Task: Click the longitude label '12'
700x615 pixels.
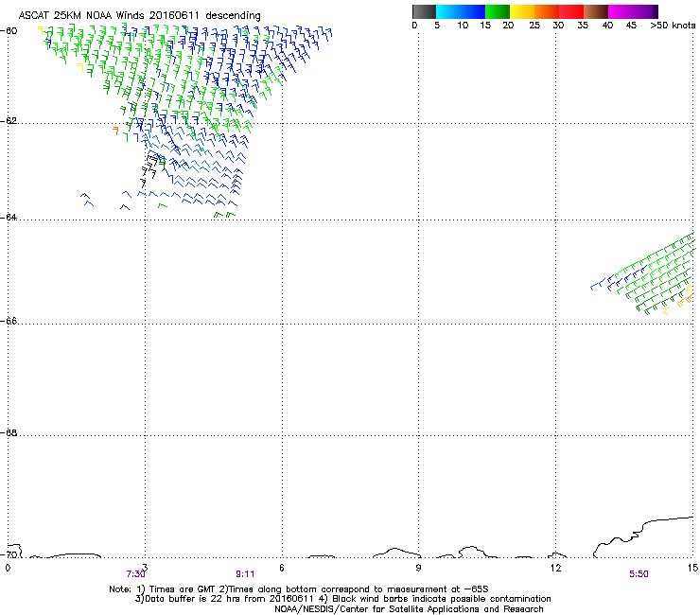Action: [555, 568]
